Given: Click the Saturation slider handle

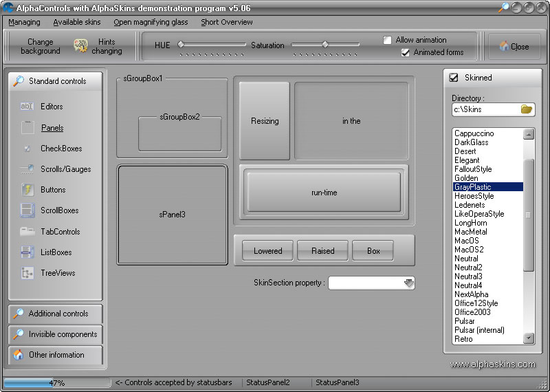Looking at the screenshot, I should (x=325, y=44).
